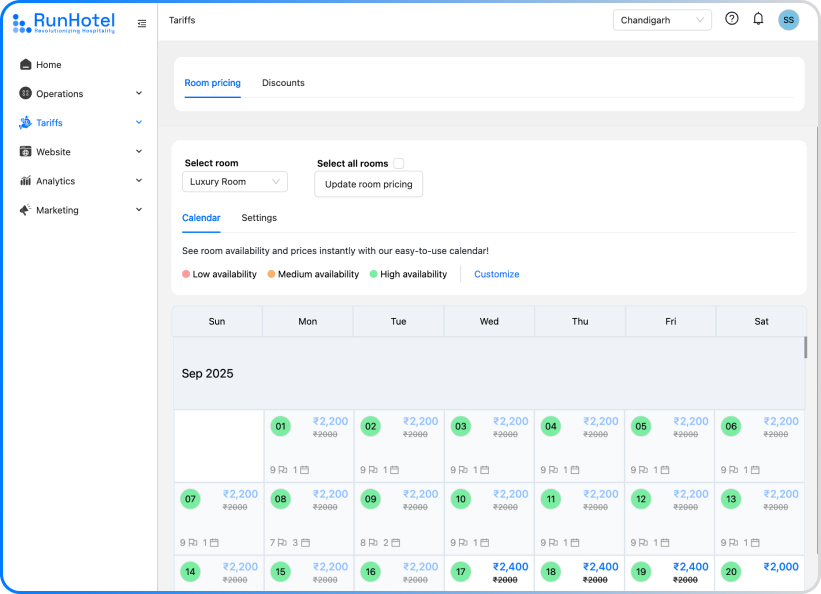The height and width of the screenshot is (594, 821).
Task: Click the Sat column header
Action: 761,322
